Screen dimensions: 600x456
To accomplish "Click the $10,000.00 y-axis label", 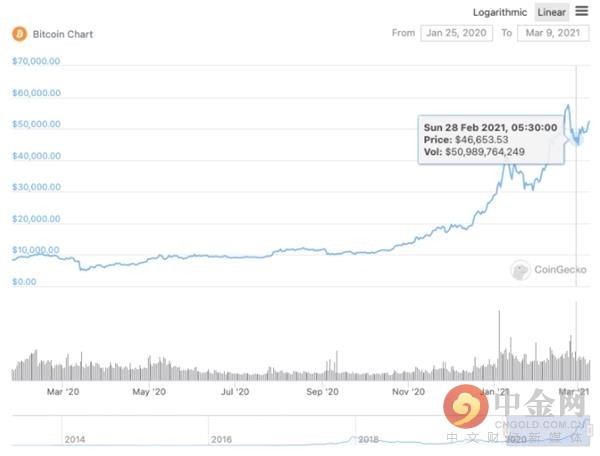I will (x=37, y=251).
